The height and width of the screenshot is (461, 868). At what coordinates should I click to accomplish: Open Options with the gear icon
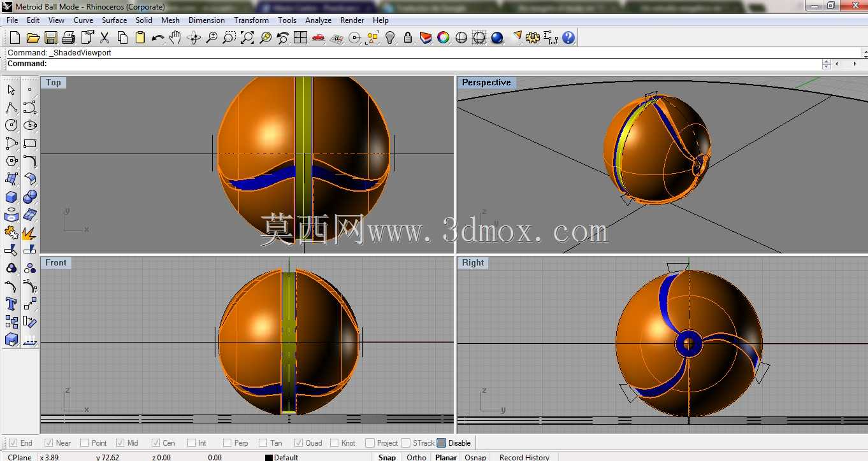[533, 38]
